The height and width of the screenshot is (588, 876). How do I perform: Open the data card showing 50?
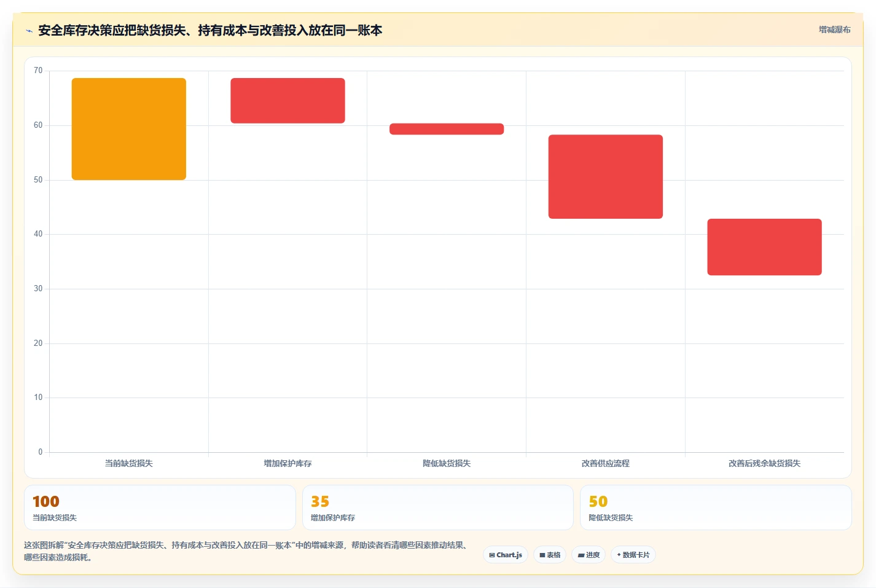[716, 508]
